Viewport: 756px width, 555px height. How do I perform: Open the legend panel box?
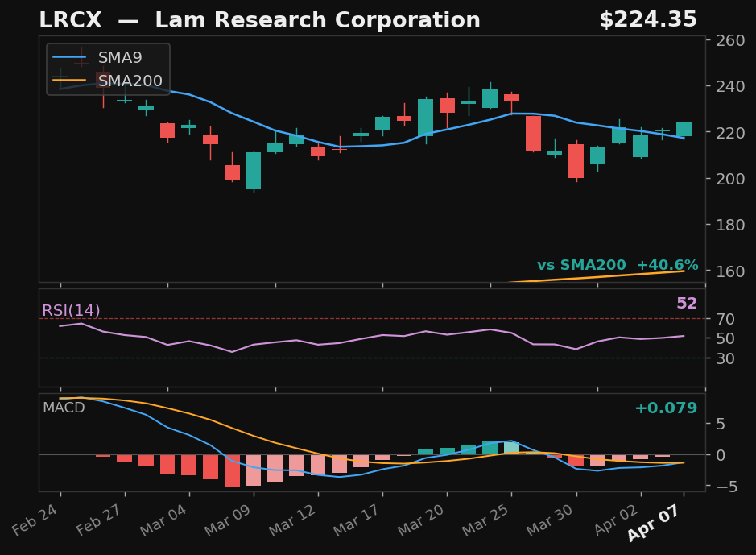point(106,69)
